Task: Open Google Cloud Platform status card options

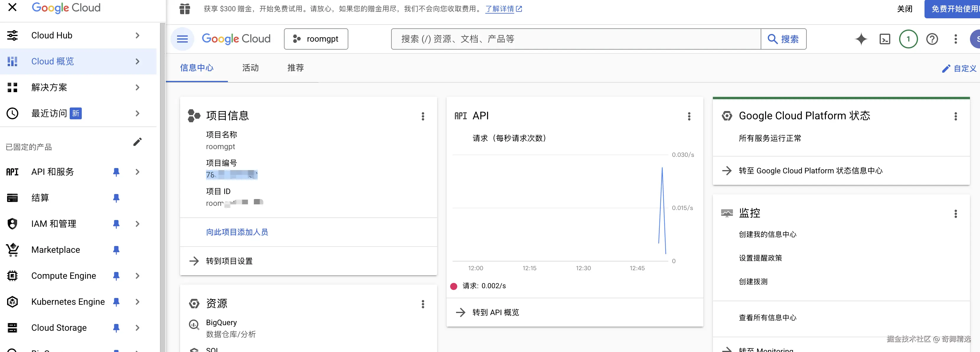Action: (955, 116)
